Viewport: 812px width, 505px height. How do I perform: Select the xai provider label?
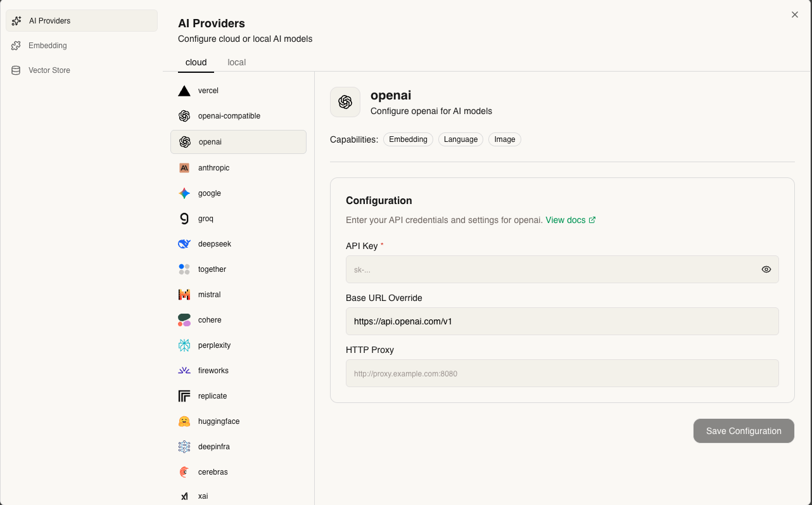203,496
